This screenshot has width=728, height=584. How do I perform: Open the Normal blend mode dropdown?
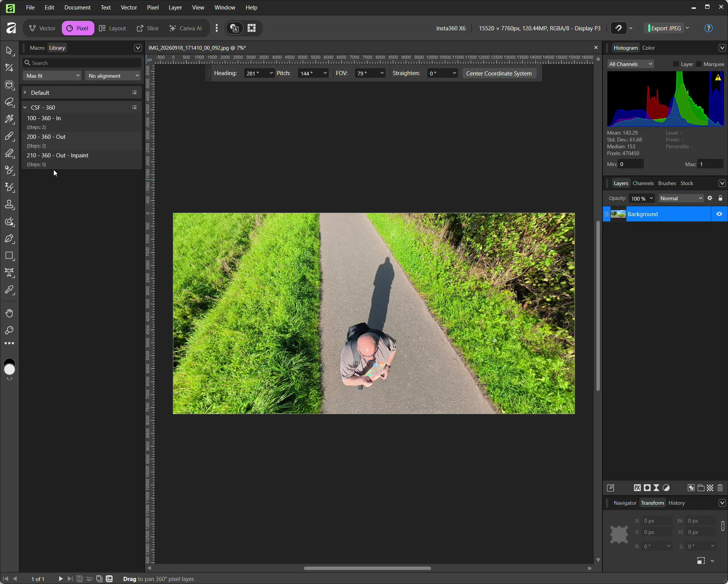[x=681, y=198]
